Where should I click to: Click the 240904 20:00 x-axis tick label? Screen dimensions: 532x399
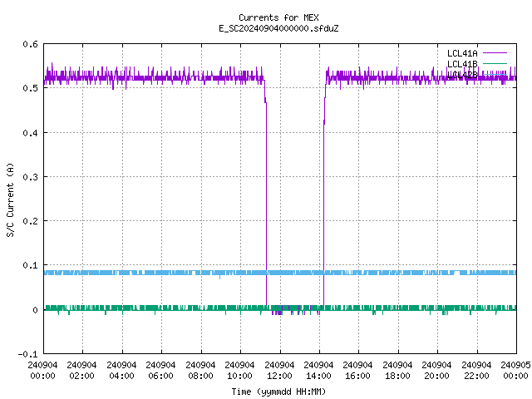(x=436, y=370)
